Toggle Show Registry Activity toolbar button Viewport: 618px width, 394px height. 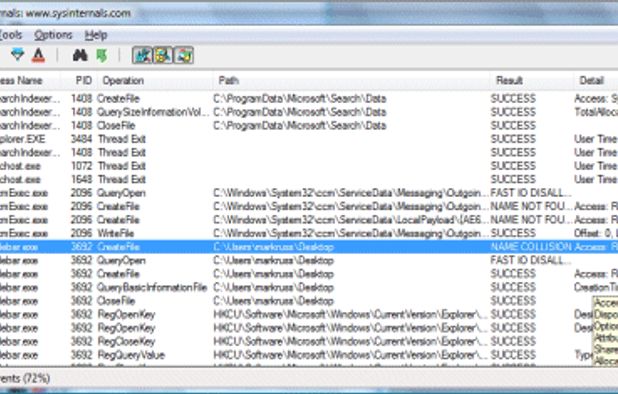click(x=142, y=55)
